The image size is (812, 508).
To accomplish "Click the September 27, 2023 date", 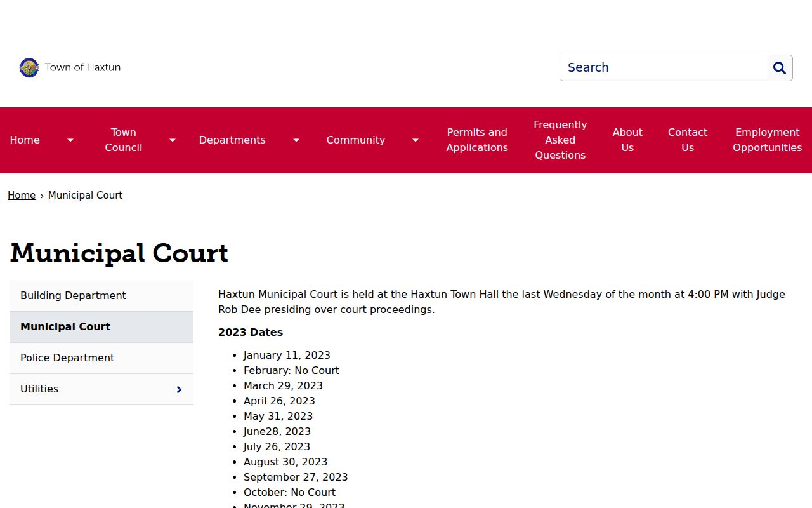I will click(x=296, y=478).
